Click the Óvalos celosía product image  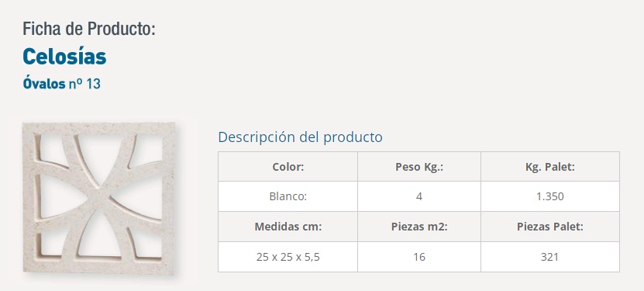pos(99,198)
